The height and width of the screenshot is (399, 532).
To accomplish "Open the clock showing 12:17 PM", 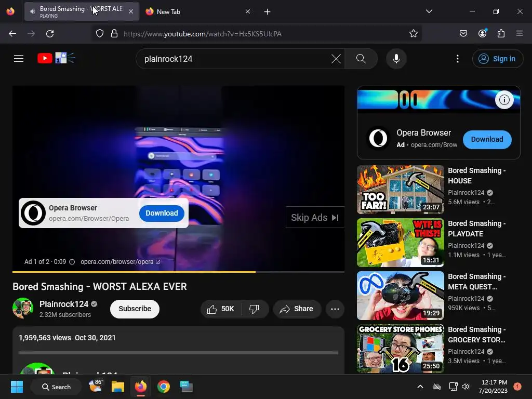I will (x=493, y=387).
